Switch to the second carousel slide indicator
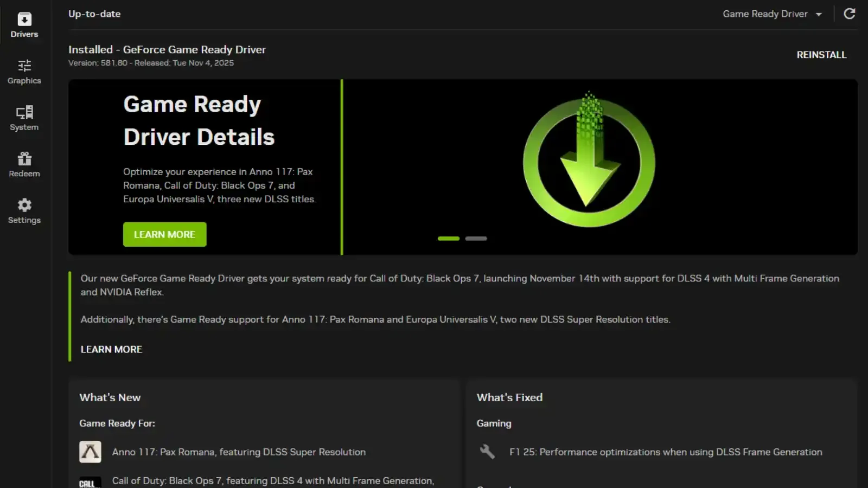Screen dimensions: 868x488 [x=476, y=239]
